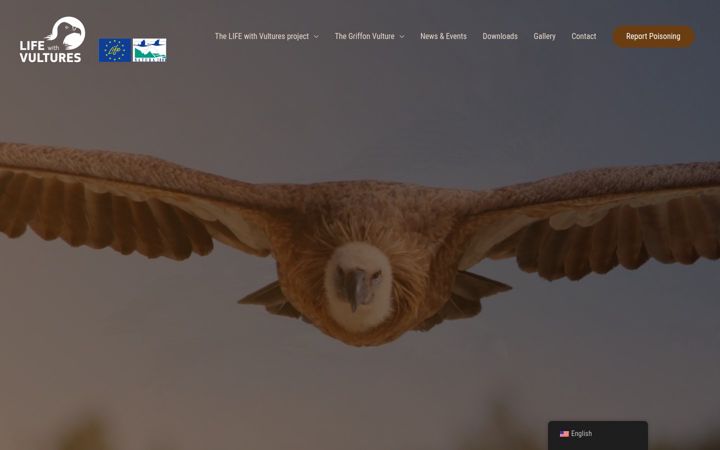Viewport: 720px width, 450px height.
Task: Open The Griffon Vulture menu
Action: [364, 36]
